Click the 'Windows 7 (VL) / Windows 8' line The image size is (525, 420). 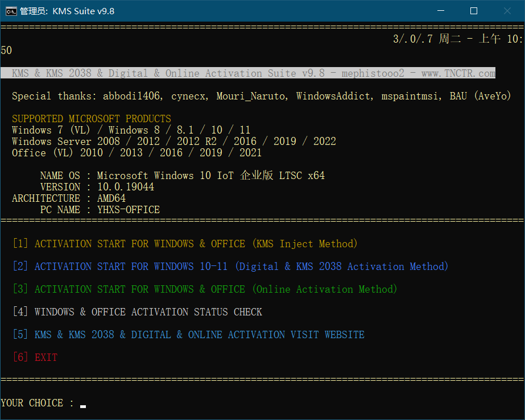coord(131,130)
